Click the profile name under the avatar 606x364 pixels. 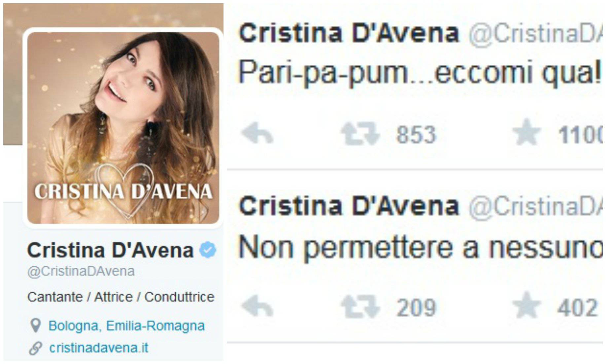pos(110,250)
